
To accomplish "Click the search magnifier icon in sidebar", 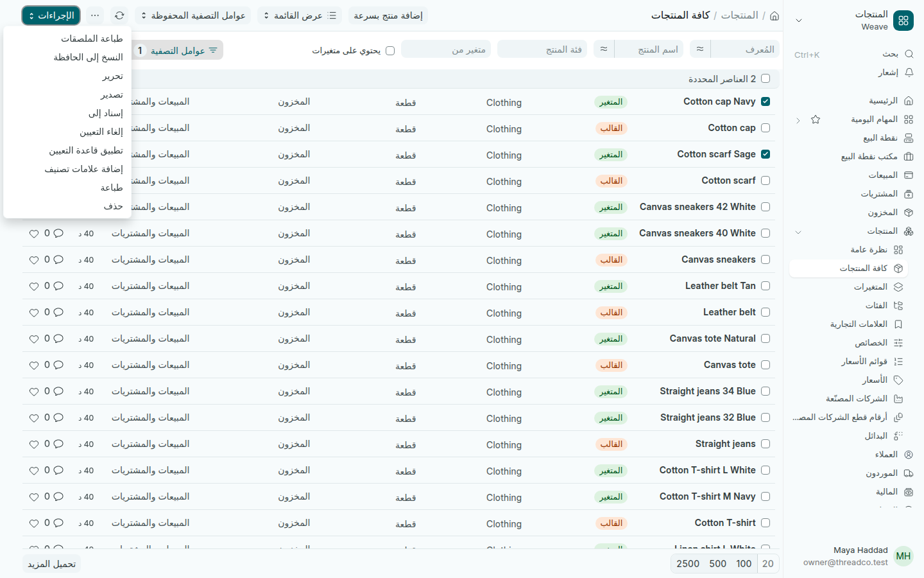I will (x=909, y=54).
